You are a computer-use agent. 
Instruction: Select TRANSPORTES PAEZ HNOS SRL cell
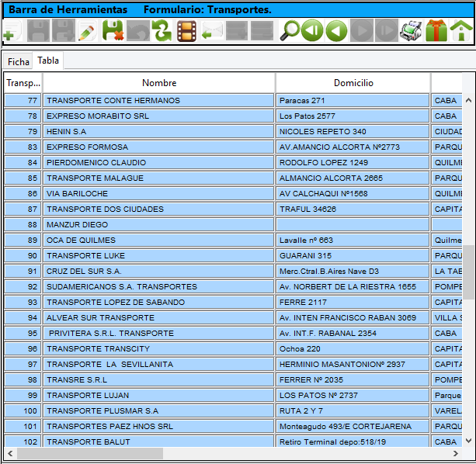tap(158, 426)
